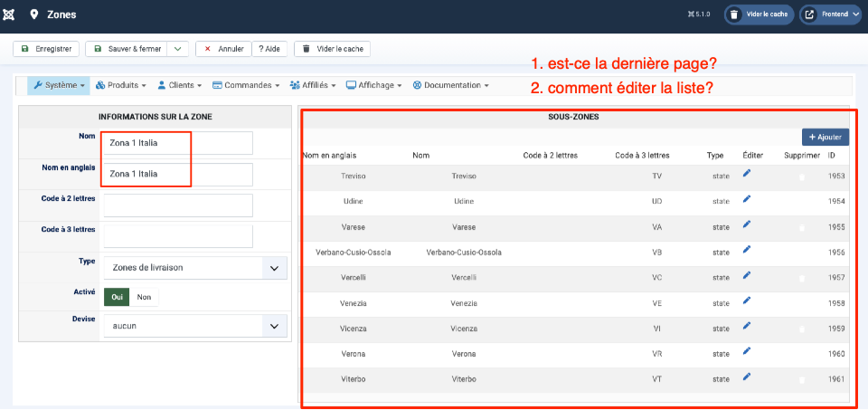868x410 pixels.
Task: Open the Système menu
Action: pyautogui.click(x=58, y=85)
